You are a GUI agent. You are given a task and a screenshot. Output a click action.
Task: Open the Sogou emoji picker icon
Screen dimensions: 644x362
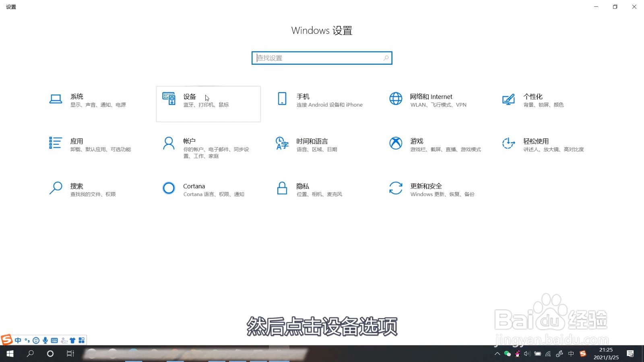click(35, 340)
